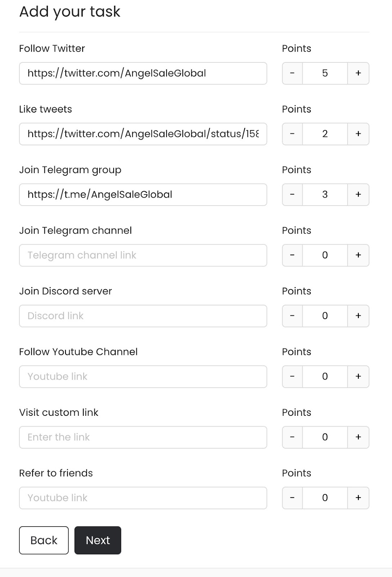The width and height of the screenshot is (392, 577).
Task: Increase Refer to friends points
Action: pos(358,498)
